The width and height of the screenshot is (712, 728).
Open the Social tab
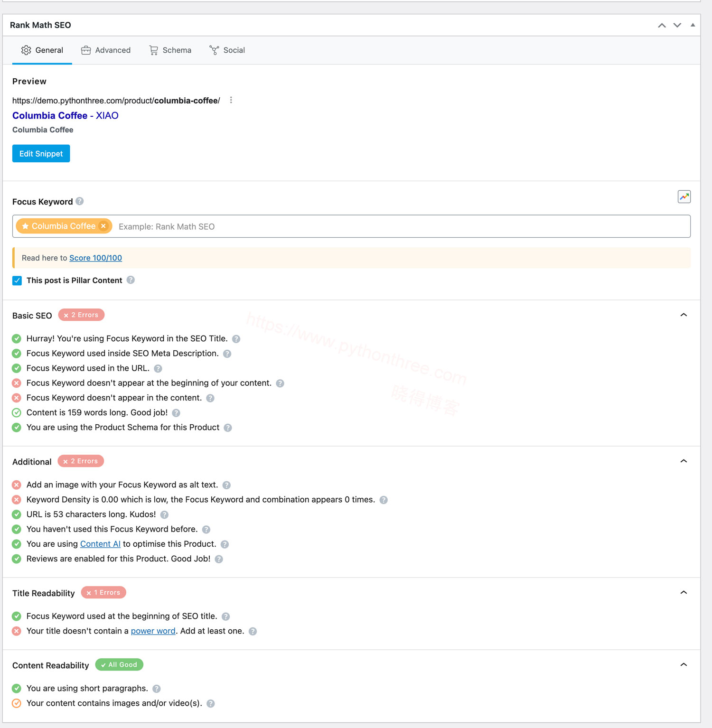coord(227,50)
